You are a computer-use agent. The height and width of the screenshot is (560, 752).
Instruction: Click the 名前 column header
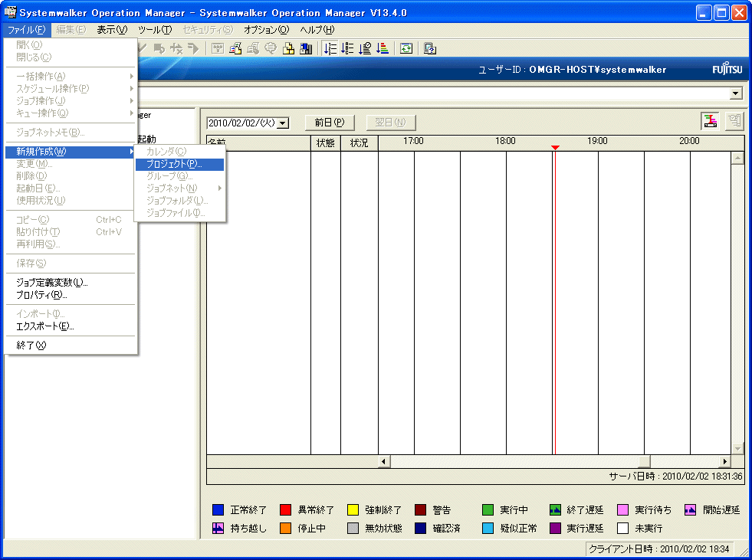point(258,143)
